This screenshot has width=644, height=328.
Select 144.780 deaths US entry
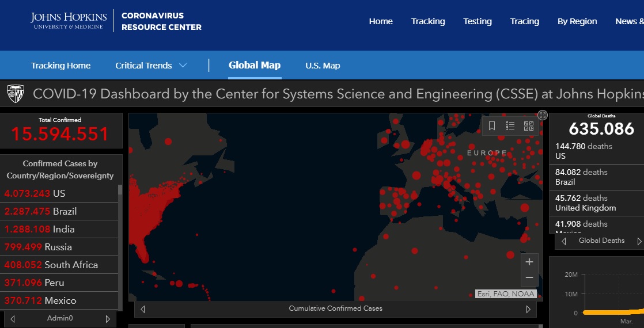click(596, 151)
